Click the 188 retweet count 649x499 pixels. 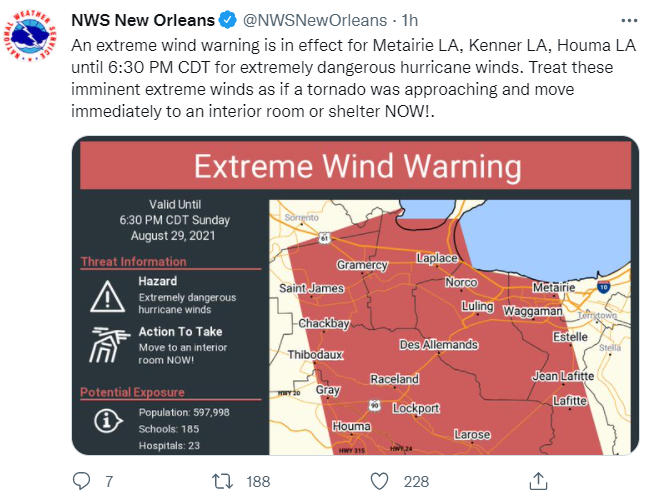tap(258, 481)
